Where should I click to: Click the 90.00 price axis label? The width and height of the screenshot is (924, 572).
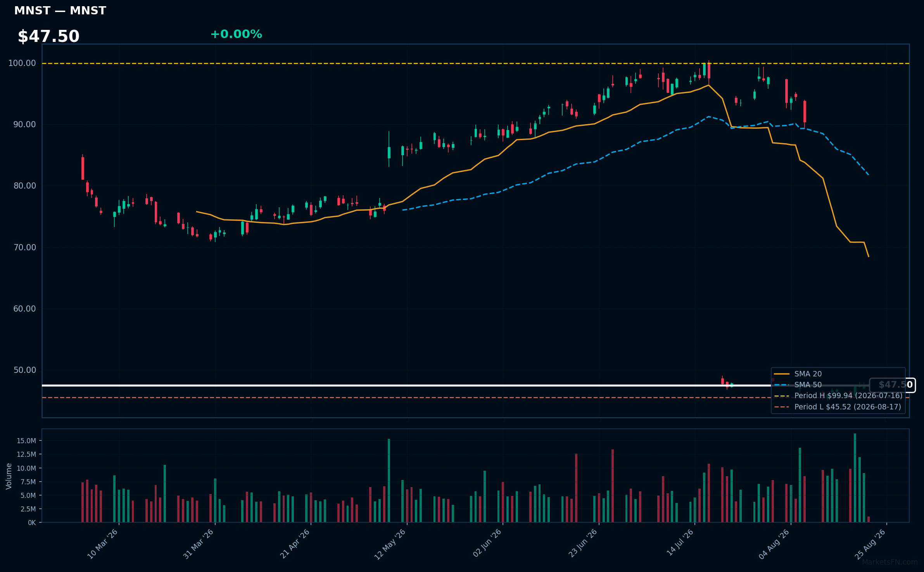tap(24, 124)
